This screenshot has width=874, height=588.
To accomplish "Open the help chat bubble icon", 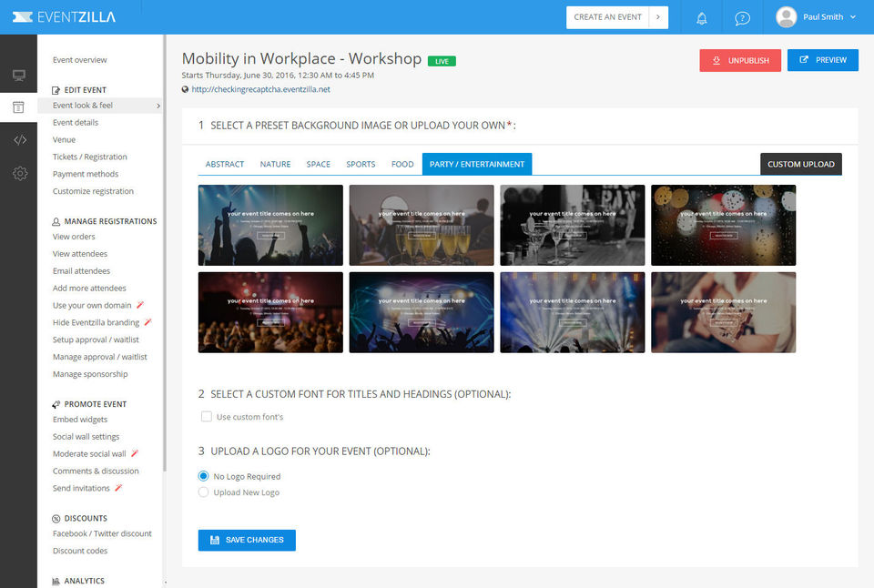I will (742, 18).
